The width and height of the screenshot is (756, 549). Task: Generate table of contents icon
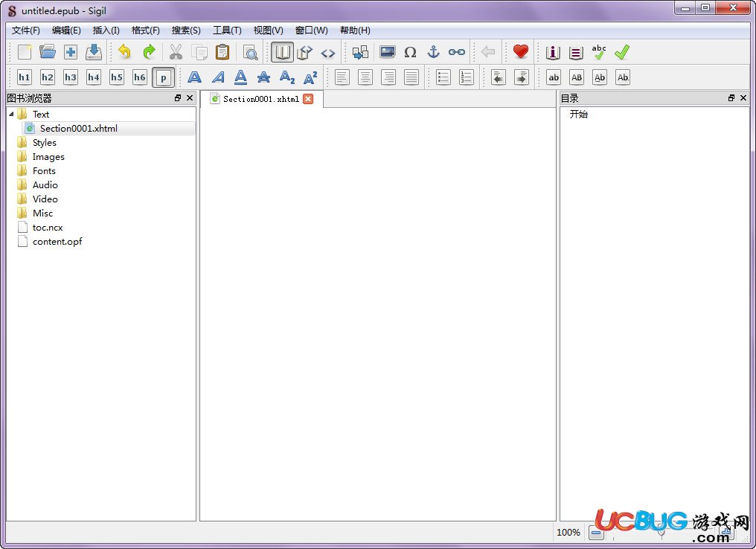pyautogui.click(x=576, y=52)
